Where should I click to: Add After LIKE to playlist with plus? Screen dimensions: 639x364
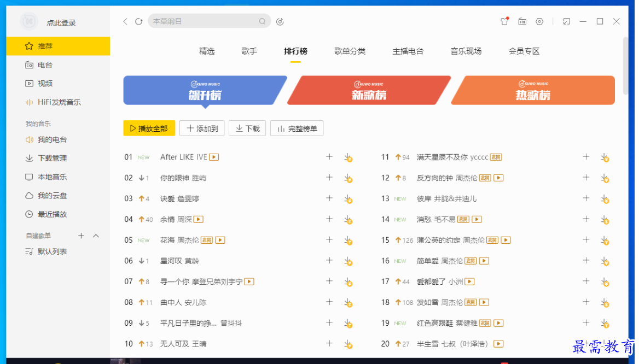pyautogui.click(x=329, y=157)
